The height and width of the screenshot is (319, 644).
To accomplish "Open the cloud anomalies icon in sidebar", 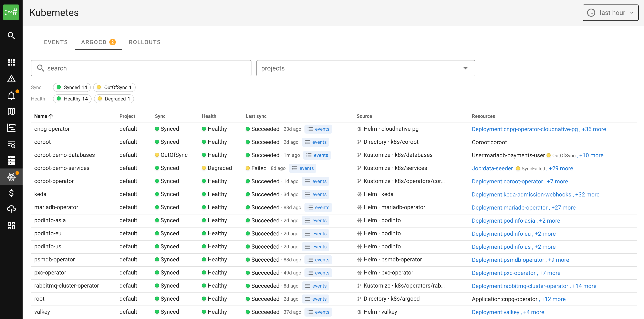I will [11, 209].
